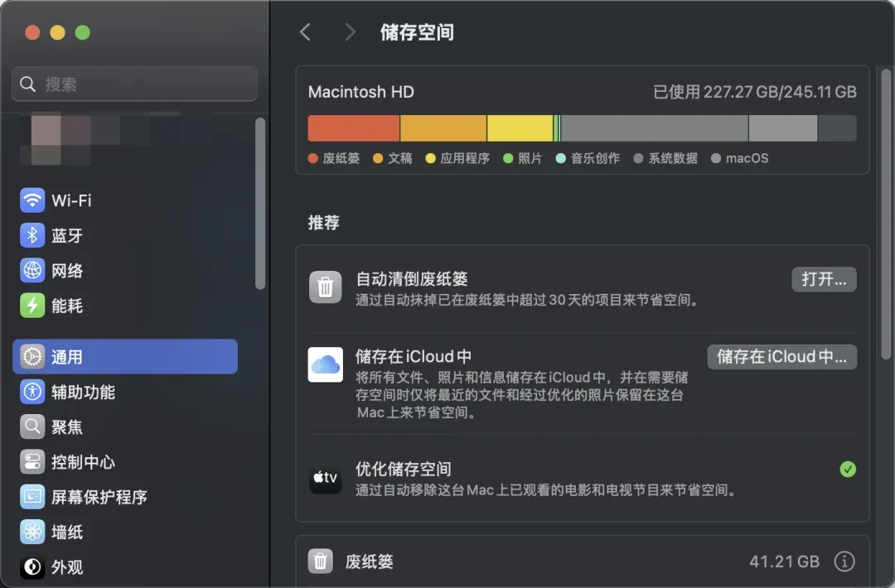
Task: Open the Wallpaper (墙纸) icon
Action: [x=32, y=532]
